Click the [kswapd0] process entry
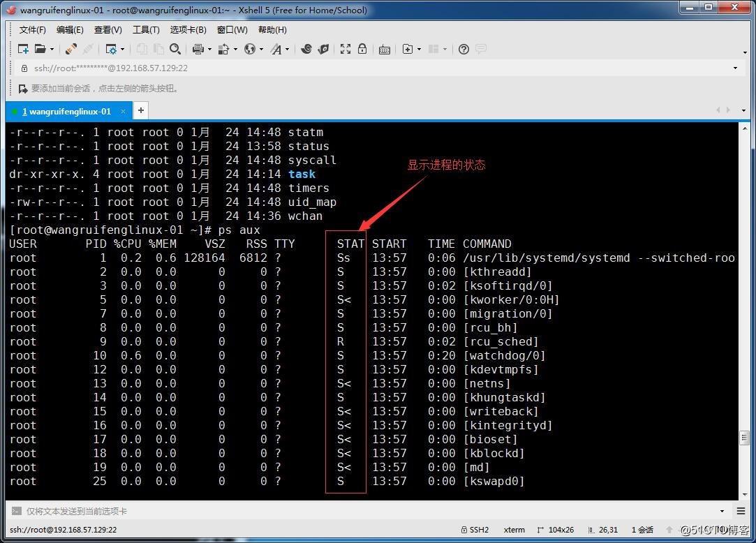The width and height of the screenshot is (756, 543). [x=494, y=482]
